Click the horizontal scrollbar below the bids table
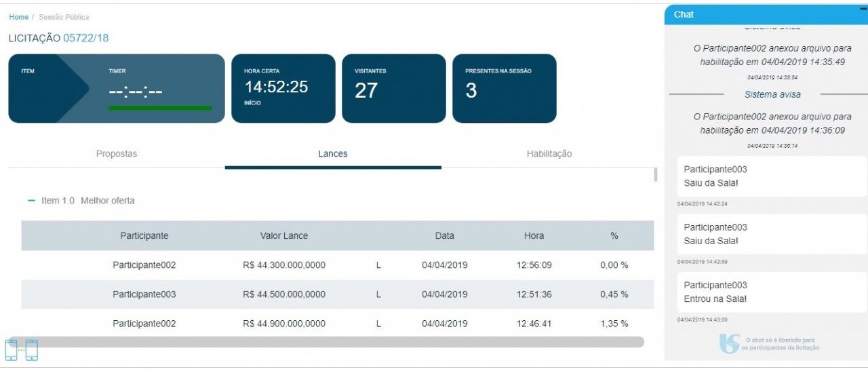This screenshot has width=868, height=369. [332, 343]
